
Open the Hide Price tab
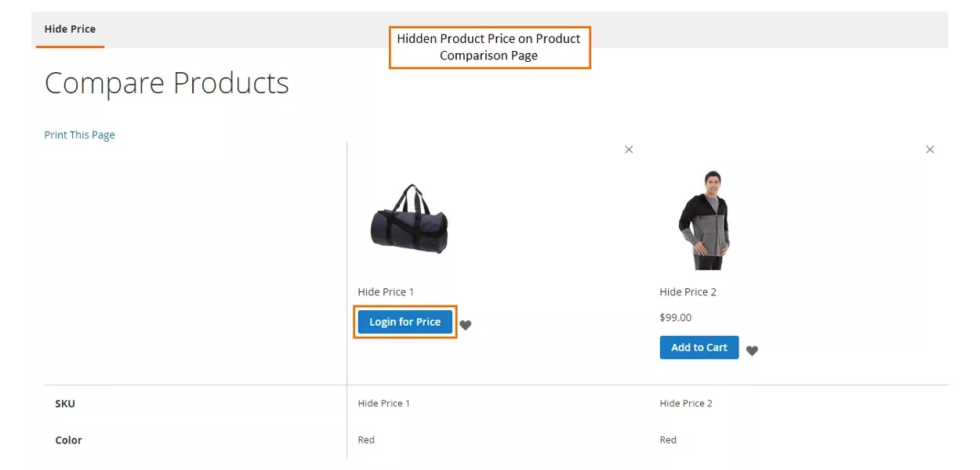pos(70,29)
